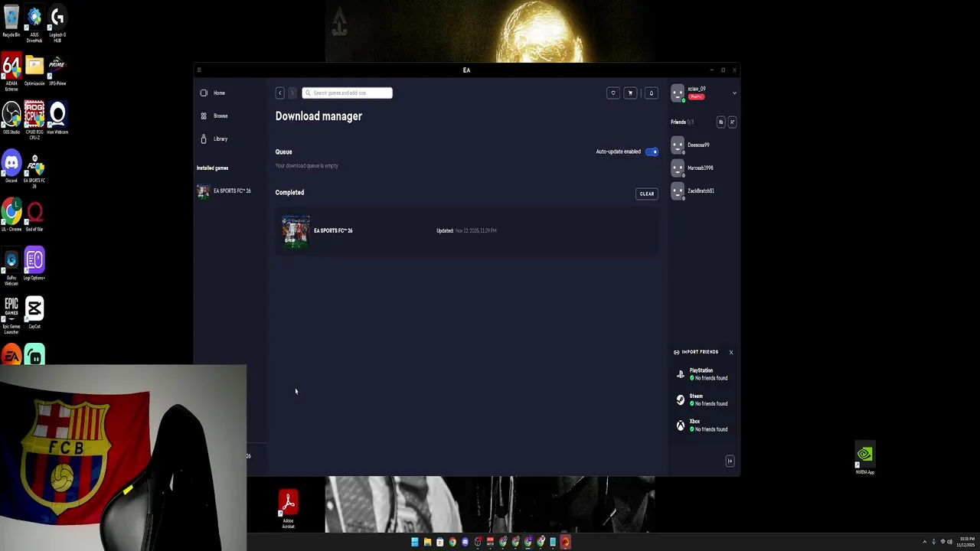The width and height of the screenshot is (980, 551).
Task: Show hidden system tray icons
Action: point(924,542)
